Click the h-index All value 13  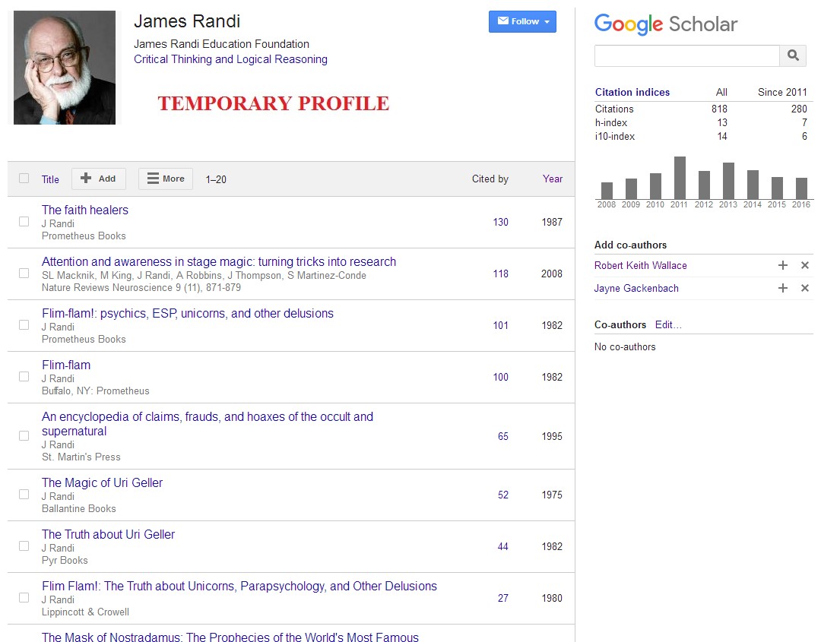(x=722, y=122)
